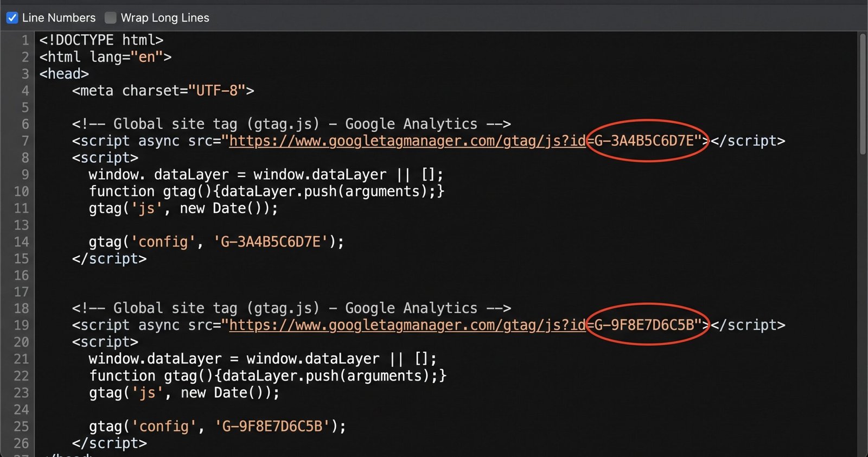Click the window.dataLayer text on line 21
Screen dimensions: 868x457
pos(156,359)
